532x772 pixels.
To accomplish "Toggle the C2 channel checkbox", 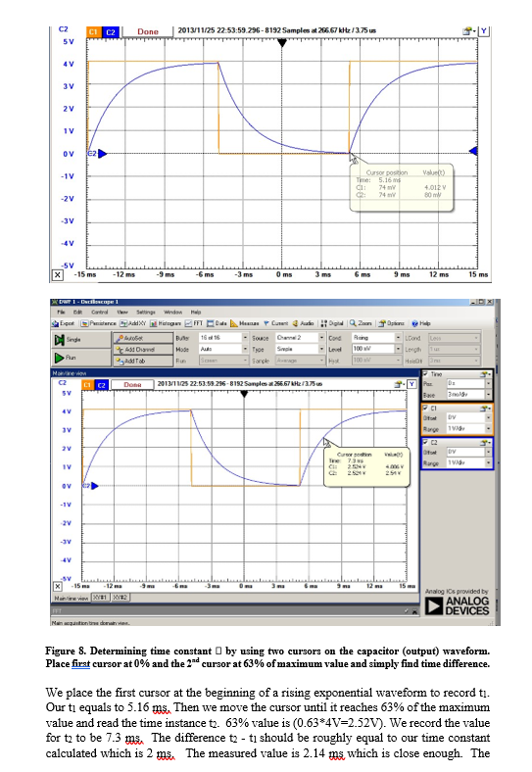I will 425,442.
